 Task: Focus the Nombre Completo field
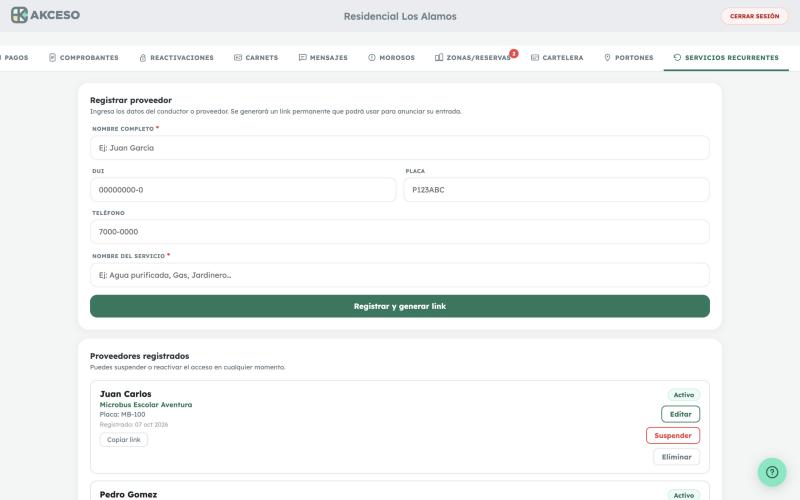[x=400, y=148]
